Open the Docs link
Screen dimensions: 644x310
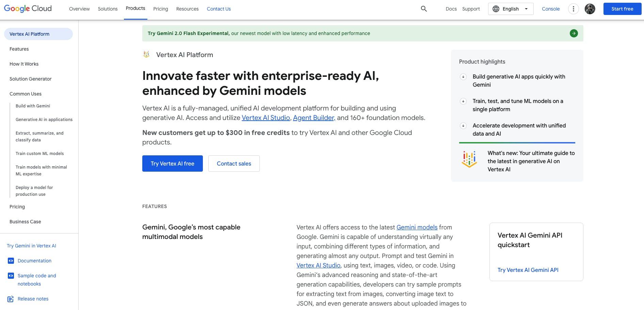click(451, 9)
